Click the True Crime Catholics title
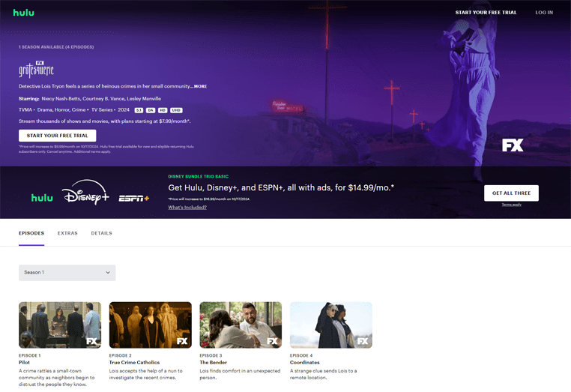The image size is (571, 392). click(134, 363)
